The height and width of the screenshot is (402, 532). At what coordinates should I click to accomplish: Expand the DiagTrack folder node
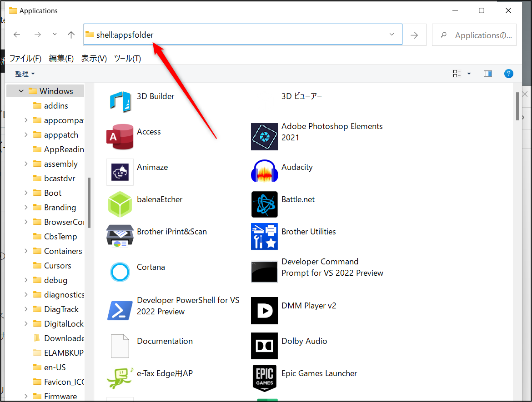[26, 309]
